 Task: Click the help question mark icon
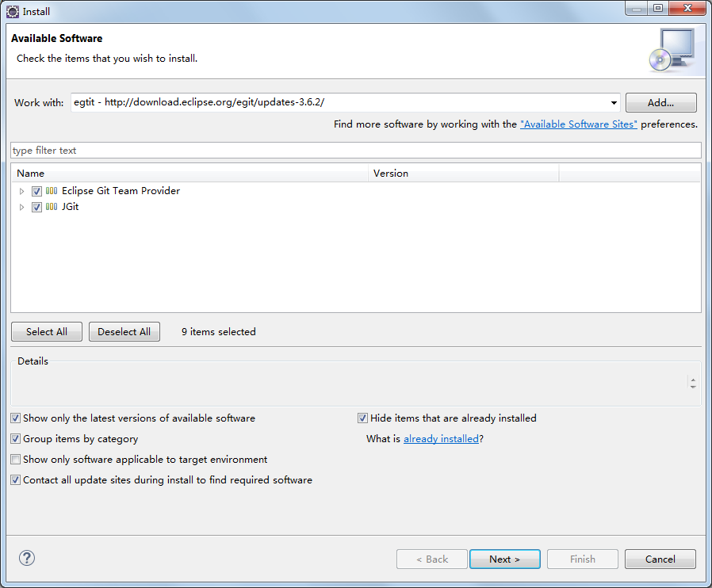tap(27, 558)
